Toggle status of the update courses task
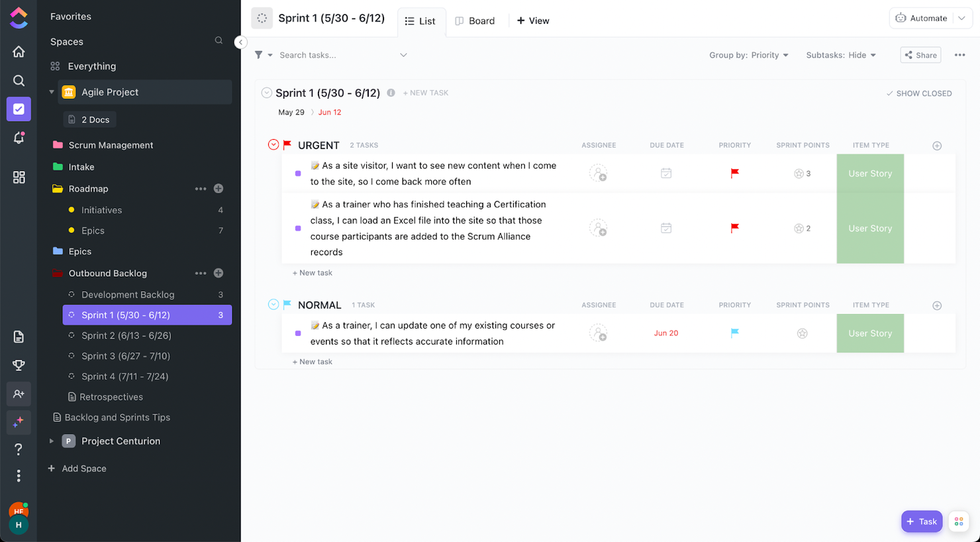980x542 pixels. tap(298, 333)
